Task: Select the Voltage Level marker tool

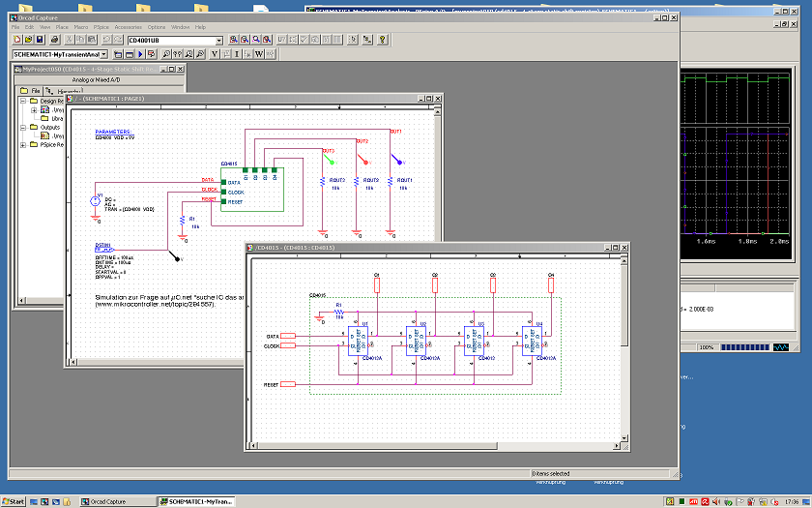Action: [166, 54]
